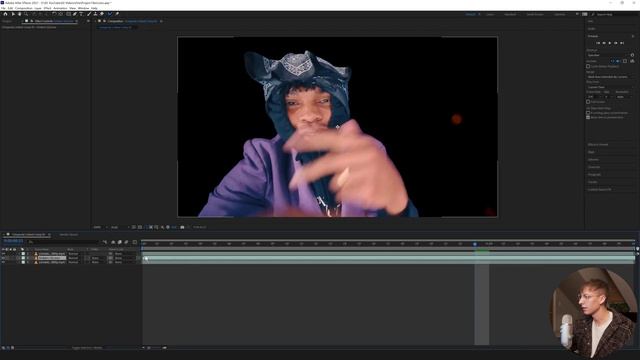This screenshot has height=360, width=640.
Task: Expand the Character panel
Action: [x=594, y=167]
